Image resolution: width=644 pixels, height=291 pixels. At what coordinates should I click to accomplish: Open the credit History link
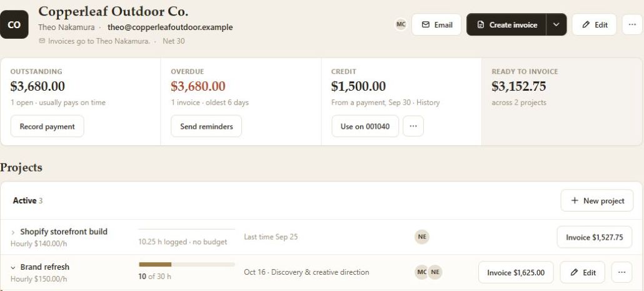(428, 103)
